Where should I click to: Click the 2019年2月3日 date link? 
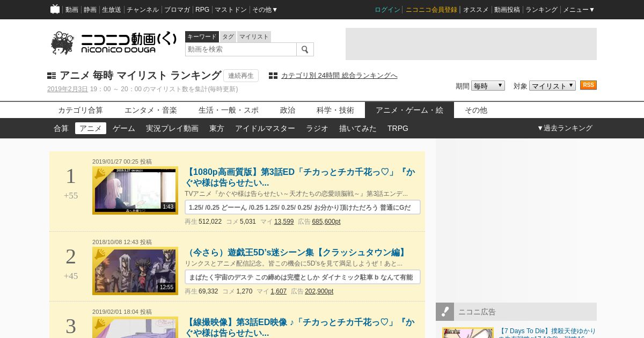pyautogui.click(x=68, y=89)
